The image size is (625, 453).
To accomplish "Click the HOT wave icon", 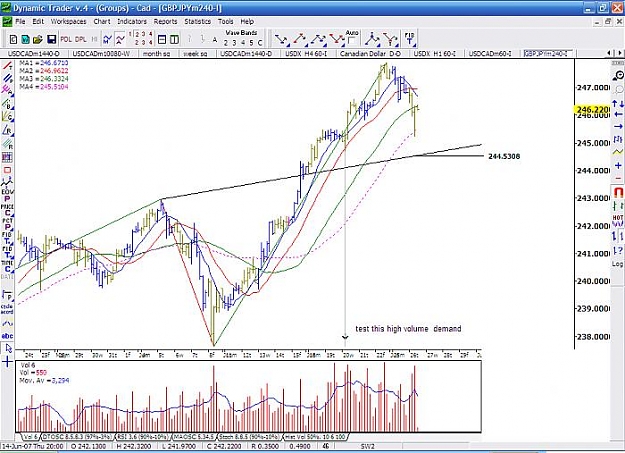I will click(618, 221).
